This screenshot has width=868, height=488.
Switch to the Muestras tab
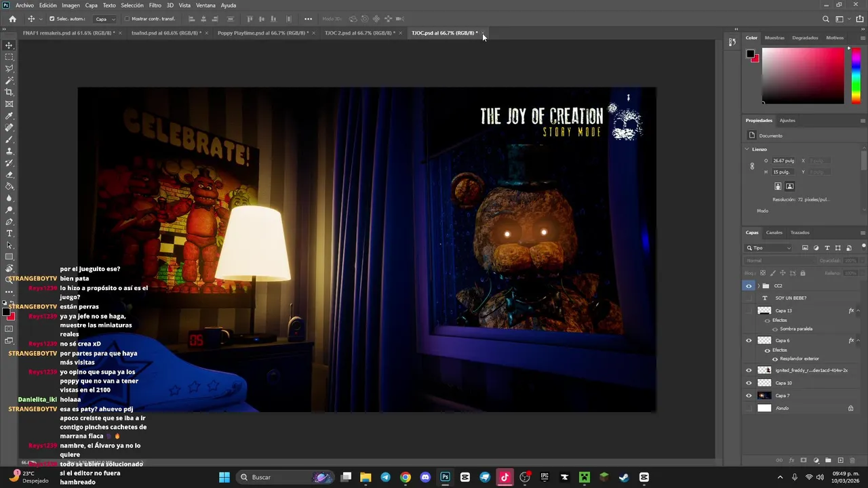(x=774, y=37)
